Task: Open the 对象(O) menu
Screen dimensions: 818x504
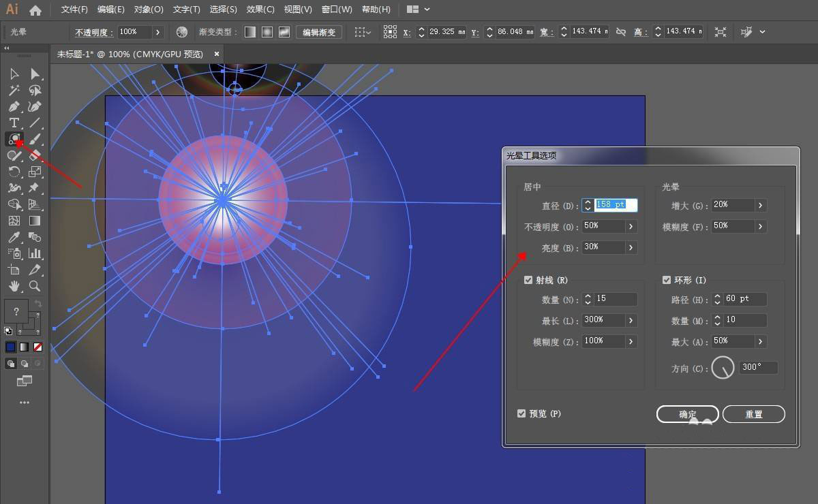Action: point(149,10)
